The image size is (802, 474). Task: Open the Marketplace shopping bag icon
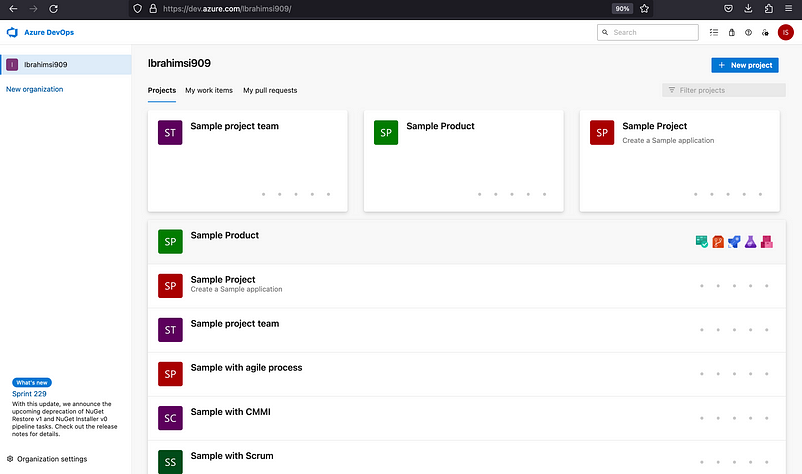(x=731, y=32)
